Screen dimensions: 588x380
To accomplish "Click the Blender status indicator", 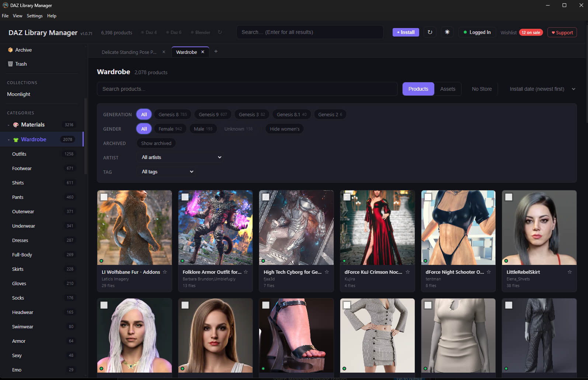I will click(201, 32).
